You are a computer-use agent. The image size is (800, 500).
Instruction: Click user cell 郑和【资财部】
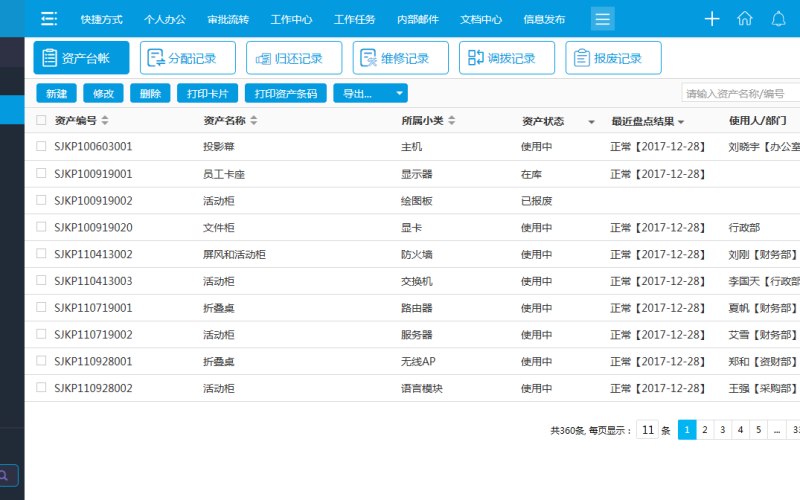tap(763, 361)
